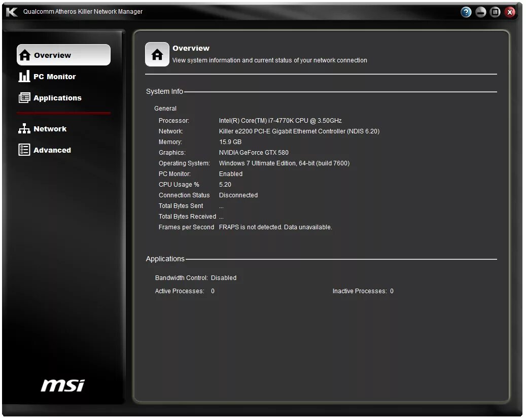
Task: Click the Graphics label
Action: point(172,153)
